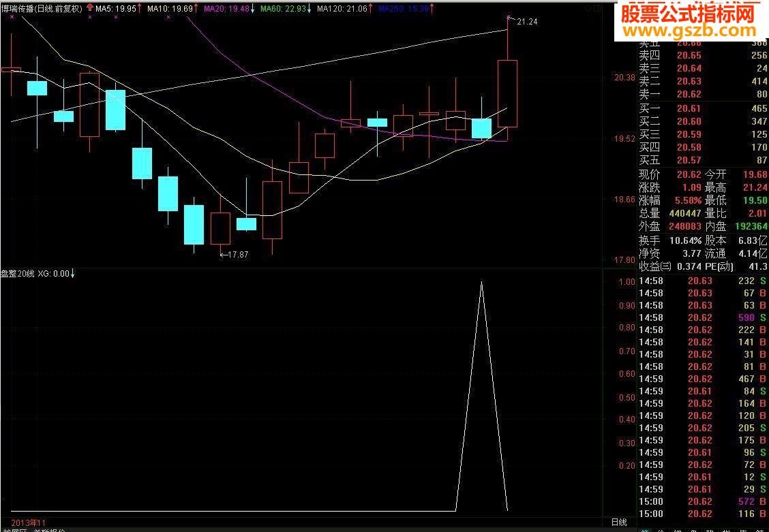This screenshot has width=769, height=532.
Task: Click the last red candle with the 21.24 high
Action: click(x=508, y=93)
